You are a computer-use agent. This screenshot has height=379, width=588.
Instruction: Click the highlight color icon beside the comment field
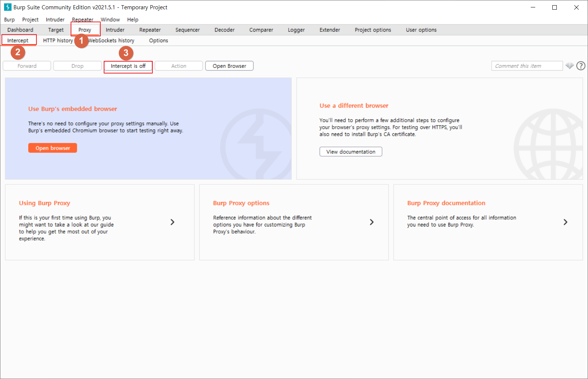pos(569,66)
